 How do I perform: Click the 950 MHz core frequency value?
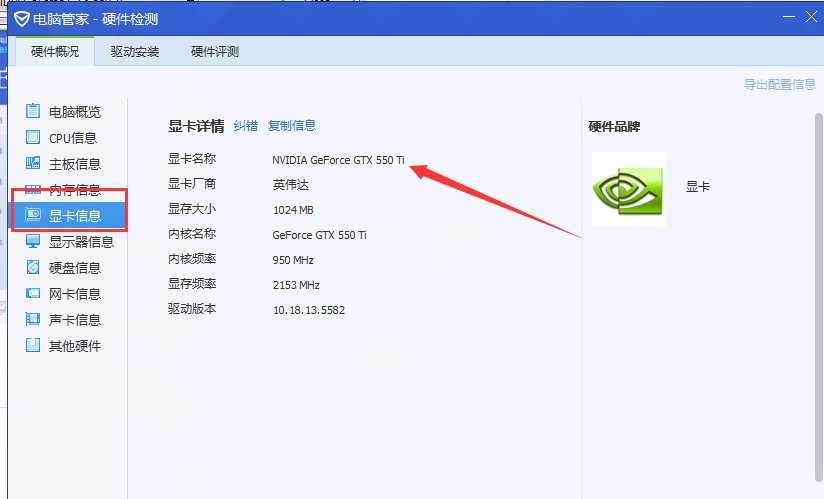(293, 260)
